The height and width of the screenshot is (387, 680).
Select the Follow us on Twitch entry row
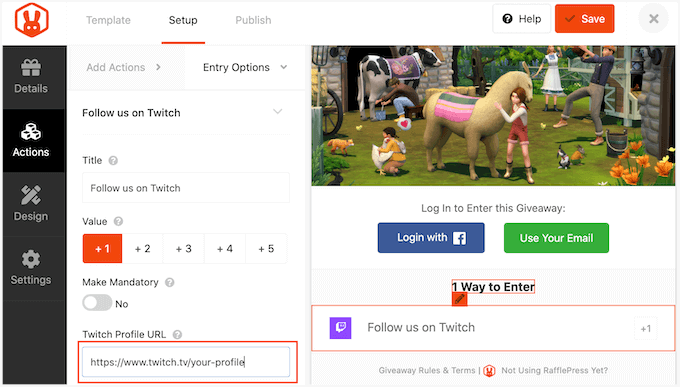pos(493,328)
